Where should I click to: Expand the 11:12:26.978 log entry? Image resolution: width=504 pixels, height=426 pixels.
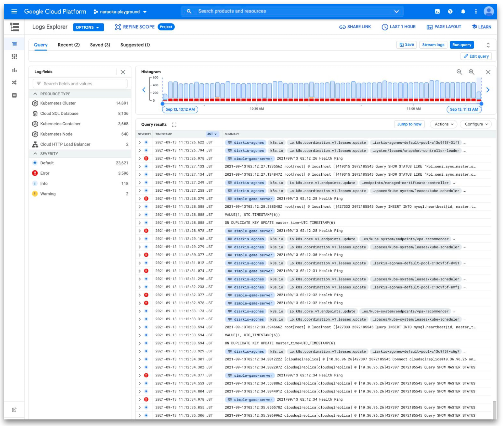click(x=140, y=158)
